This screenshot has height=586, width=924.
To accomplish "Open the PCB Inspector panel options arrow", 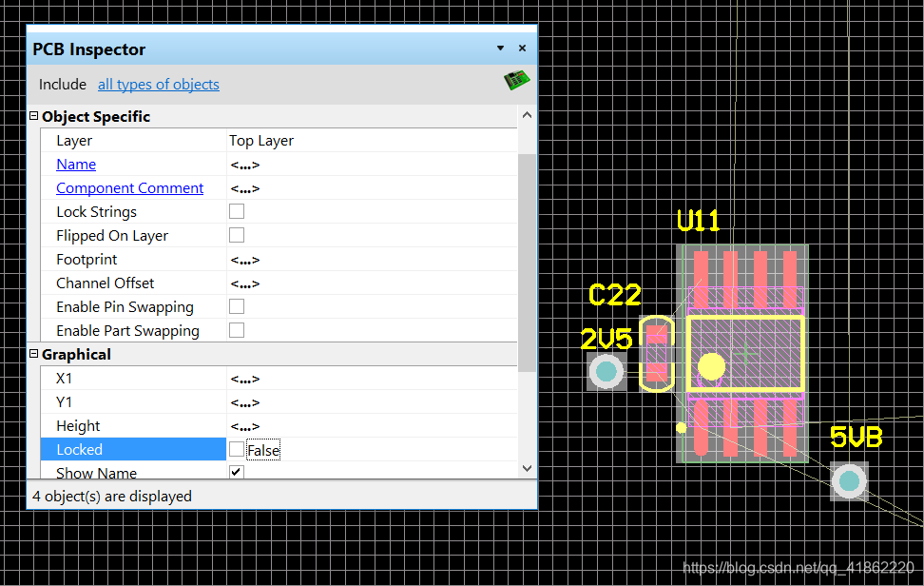I will coord(500,49).
